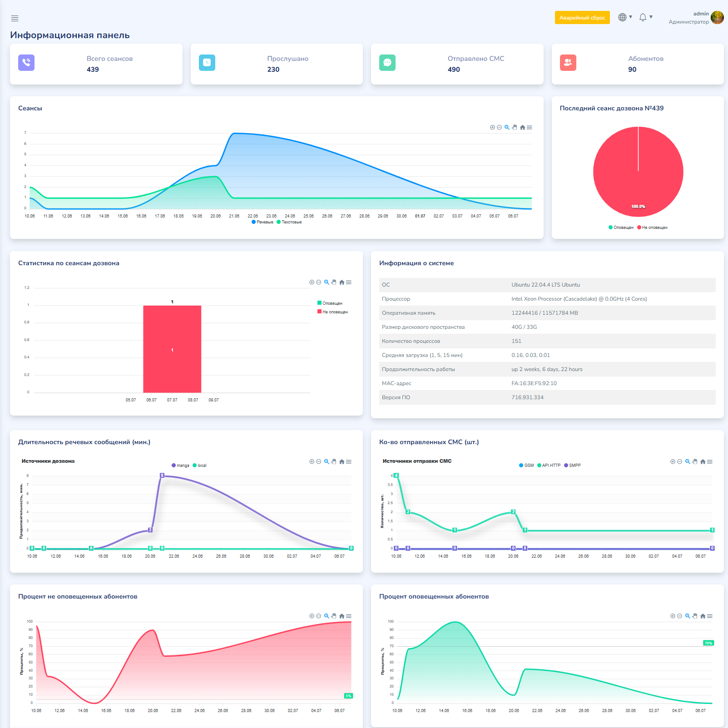The height and width of the screenshot is (728, 728).
Task: Open the menu of Длительность речевых сообщений chart
Action: click(x=349, y=462)
